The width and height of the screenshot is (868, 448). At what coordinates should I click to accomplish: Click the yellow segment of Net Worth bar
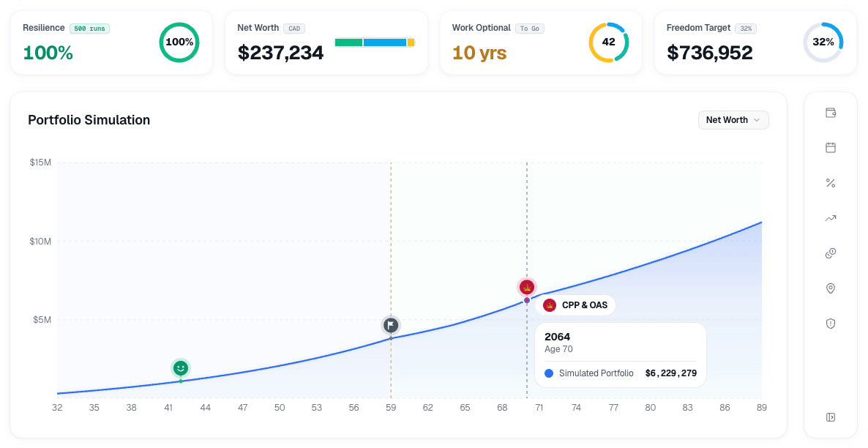click(x=411, y=42)
